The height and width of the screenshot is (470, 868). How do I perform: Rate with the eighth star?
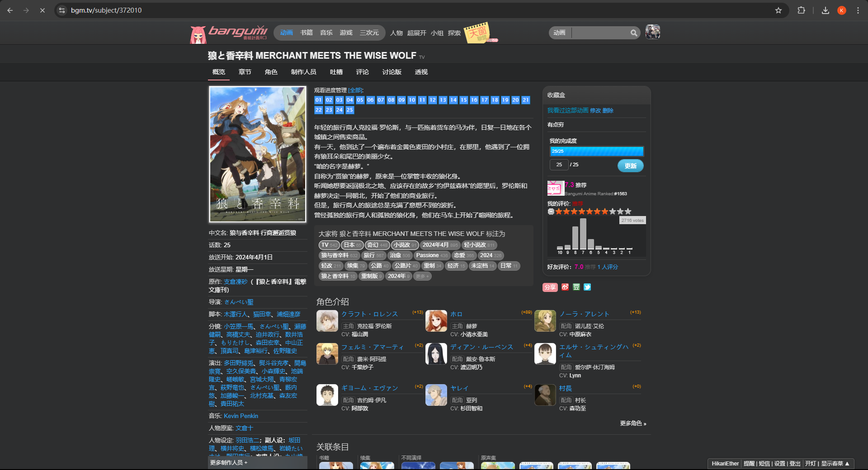pyautogui.click(x=613, y=211)
